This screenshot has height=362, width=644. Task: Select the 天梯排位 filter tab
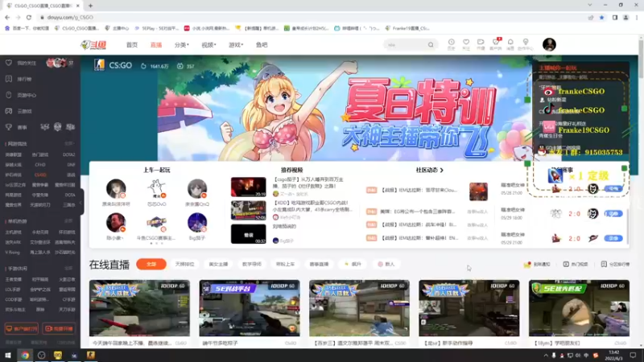coord(184,265)
